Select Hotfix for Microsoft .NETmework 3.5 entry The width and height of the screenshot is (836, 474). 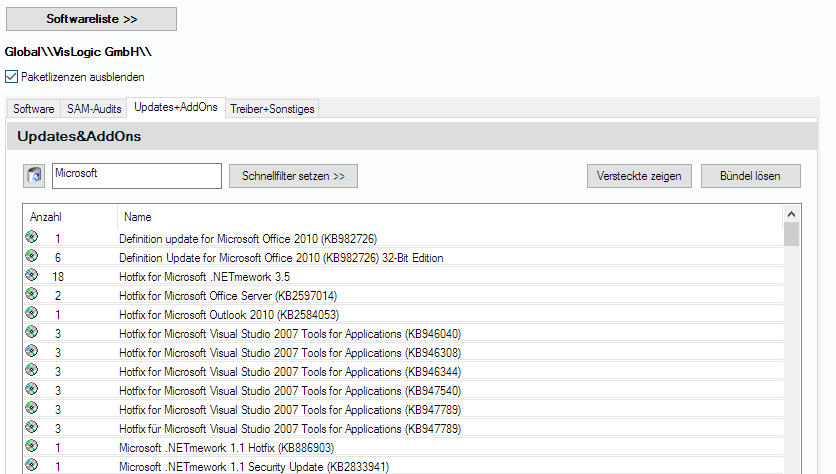tap(204, 277)
